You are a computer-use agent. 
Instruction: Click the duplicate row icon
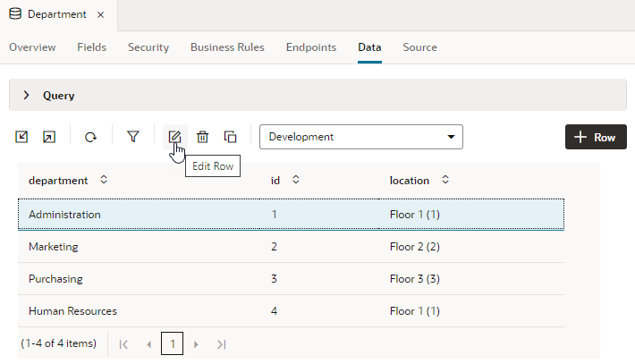click(230, 137)
